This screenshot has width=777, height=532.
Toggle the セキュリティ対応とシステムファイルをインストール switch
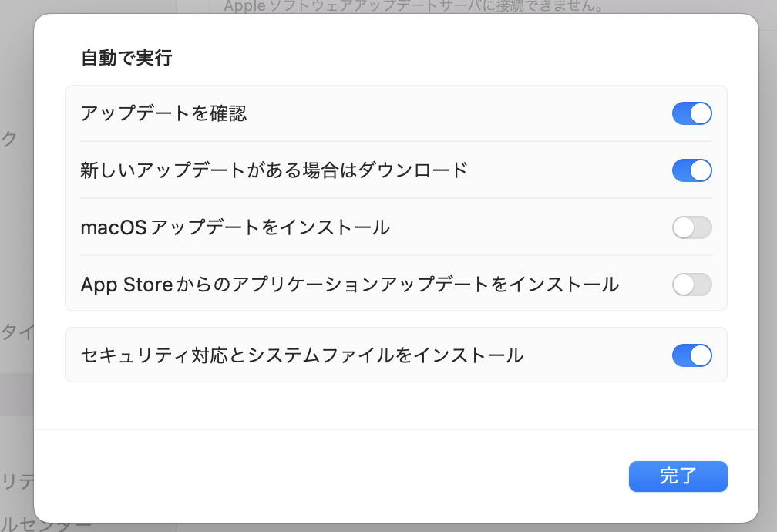[x=691, y=355]
